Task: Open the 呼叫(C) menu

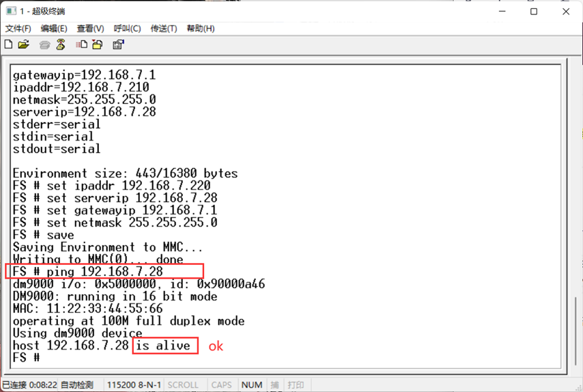Action: click(x=127, y=29)
